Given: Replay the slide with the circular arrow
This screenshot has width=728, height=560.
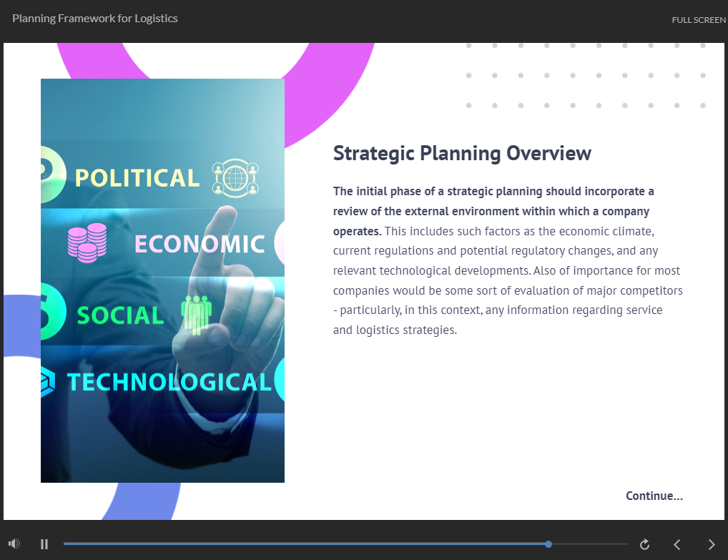Looking at the screenshot, I should (644, 544).
